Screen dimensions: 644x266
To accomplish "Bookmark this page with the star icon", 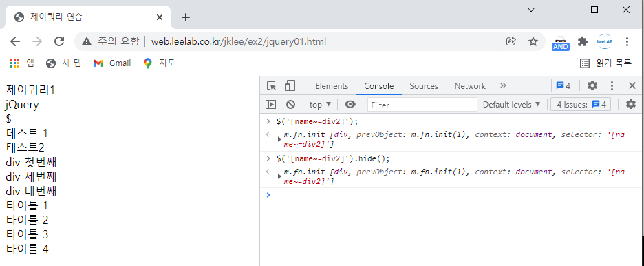I will (x=533, y=41).
